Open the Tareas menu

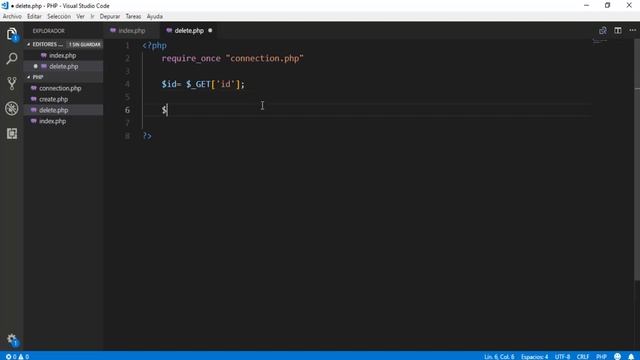pyautogui.click(x=133, y=16)
